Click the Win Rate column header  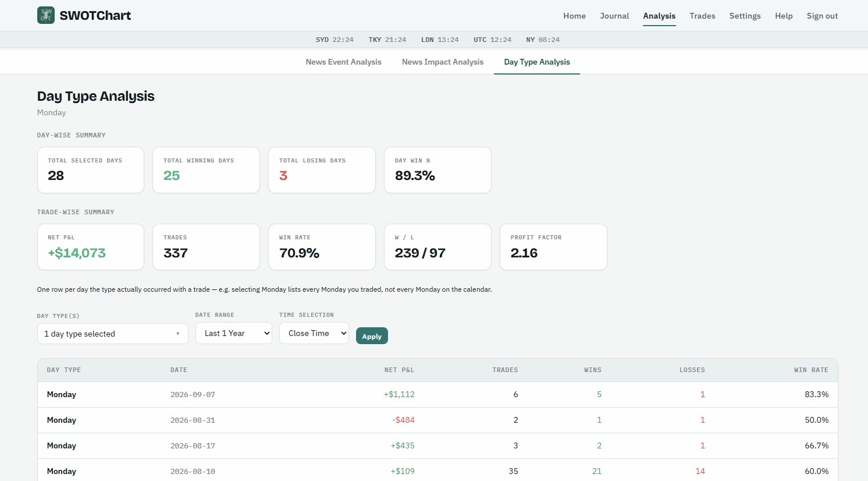[x=811, y=370]
